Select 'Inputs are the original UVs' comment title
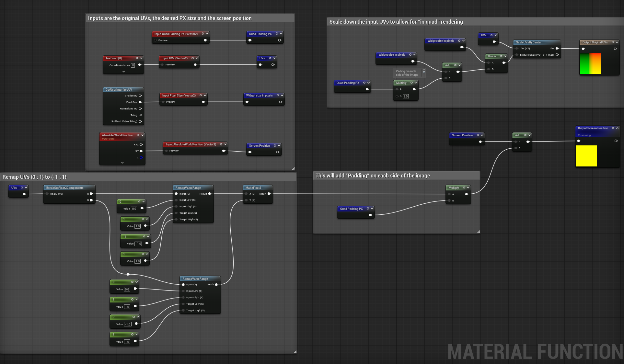Image resolution: width=624 pixels, height=364 pixels. 170,18
